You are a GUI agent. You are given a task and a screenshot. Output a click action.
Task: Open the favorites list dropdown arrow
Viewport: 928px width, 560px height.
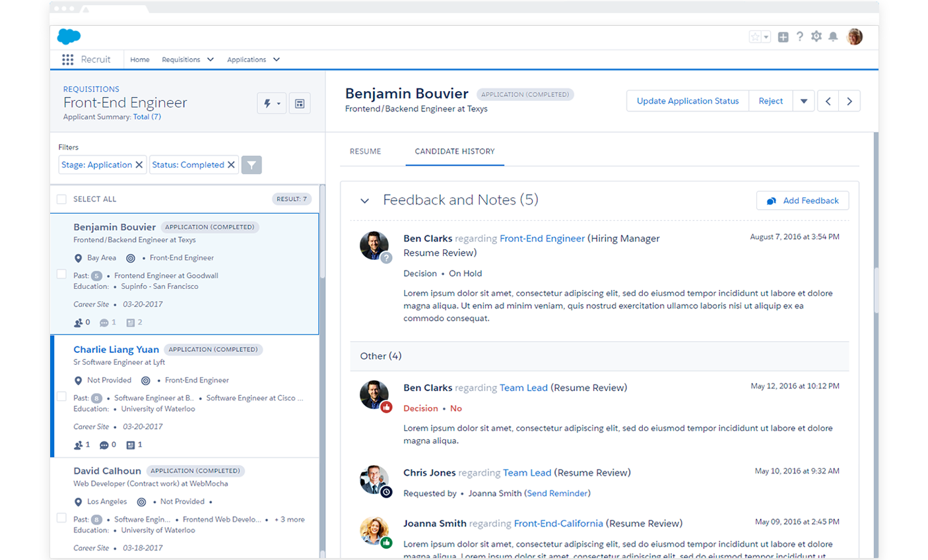[766, 37]
